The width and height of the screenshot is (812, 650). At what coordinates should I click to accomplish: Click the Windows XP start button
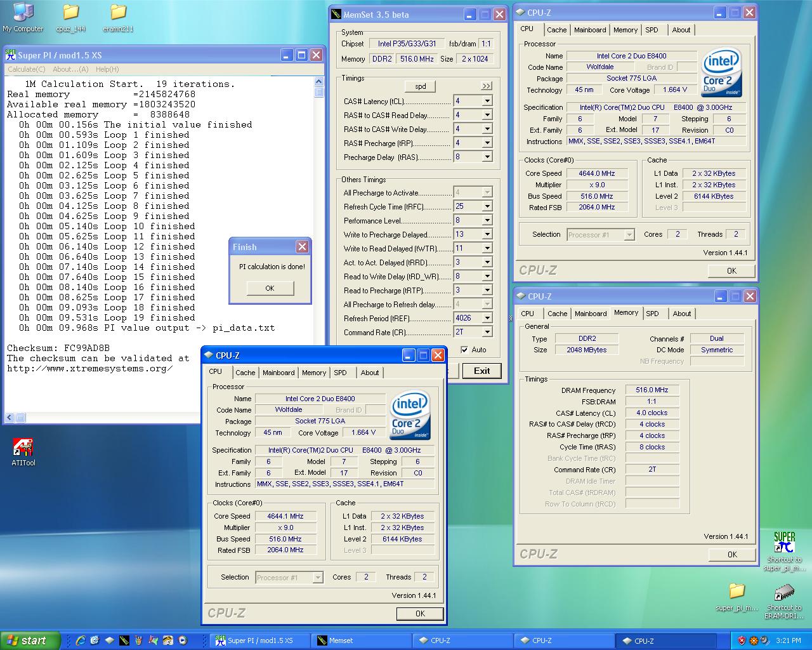click(x=30, y=640)
